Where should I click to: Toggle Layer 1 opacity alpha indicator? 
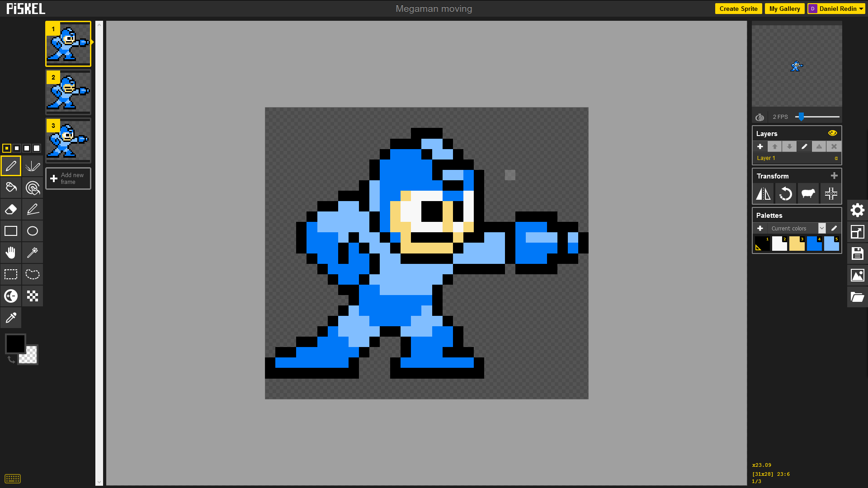pos(836,158)
